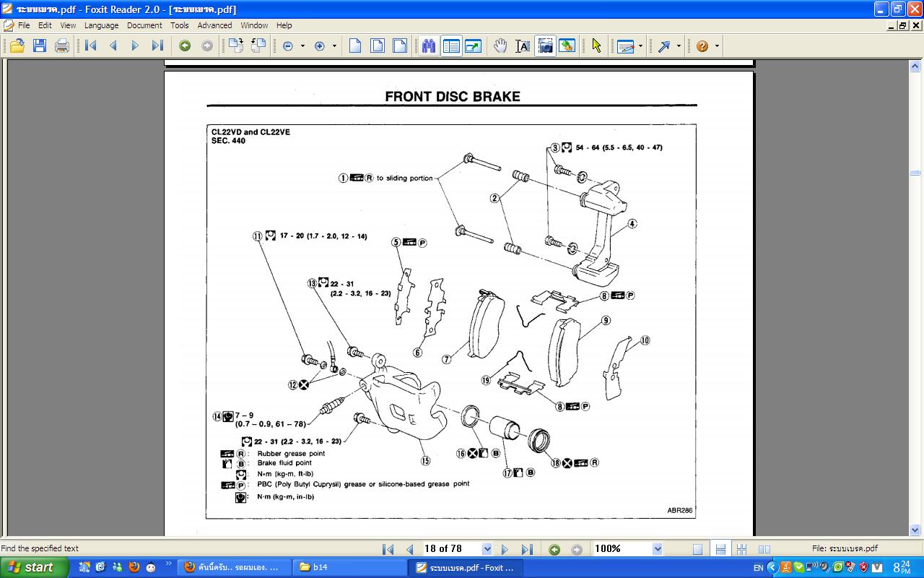Click the vertical scrollbar thumb

tap(915, 173)
